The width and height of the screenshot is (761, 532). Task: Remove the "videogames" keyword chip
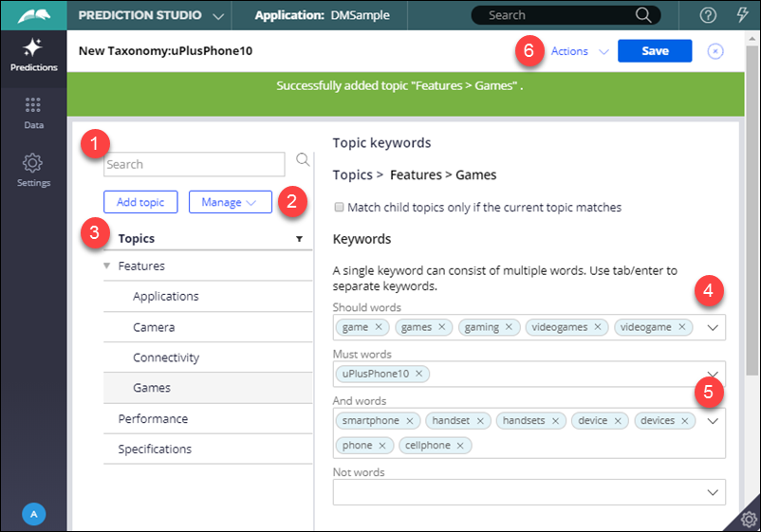(x=598, y=327)
